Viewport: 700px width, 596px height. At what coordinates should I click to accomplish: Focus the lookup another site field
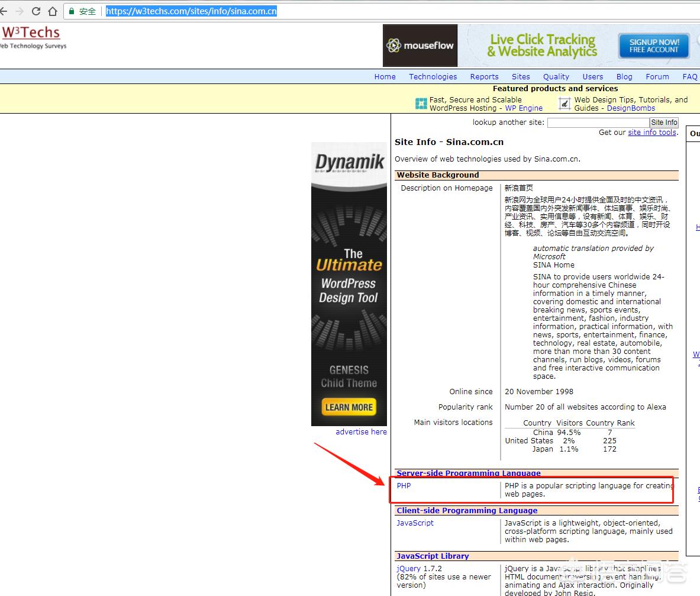click(598, 123)
